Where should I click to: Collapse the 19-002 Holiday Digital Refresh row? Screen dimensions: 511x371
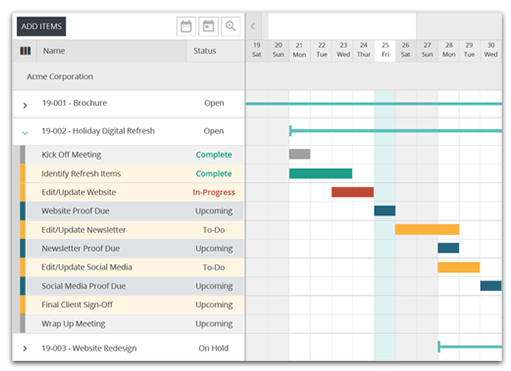tap(25, 133)
